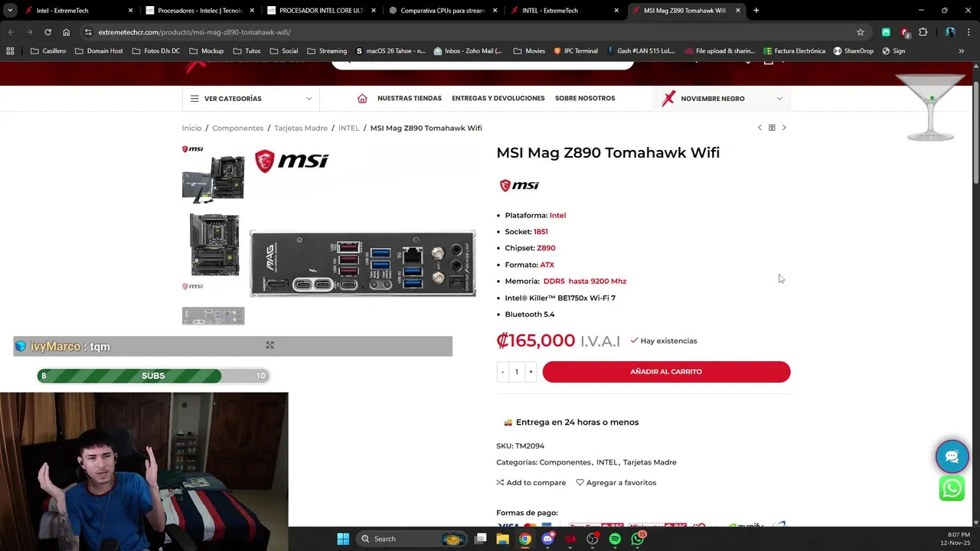Go to the browser home page icon
Screen dimensions: 980x551
(66, 32)
